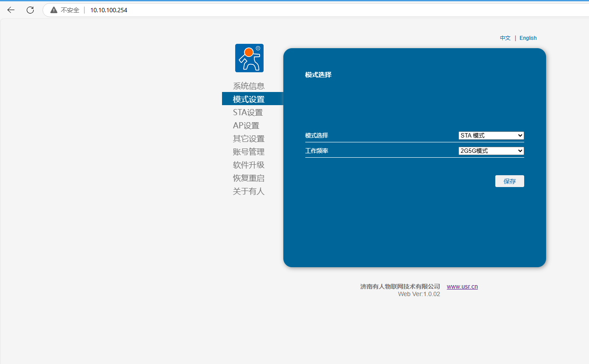
Task: Open 账号管理 account management
Action: [x=249, y=152]
